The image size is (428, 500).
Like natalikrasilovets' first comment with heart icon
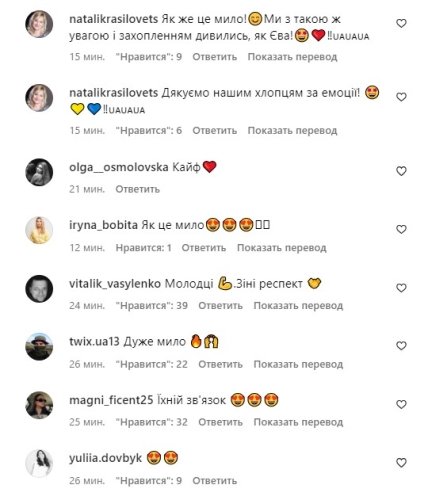(x=401, y=23)
